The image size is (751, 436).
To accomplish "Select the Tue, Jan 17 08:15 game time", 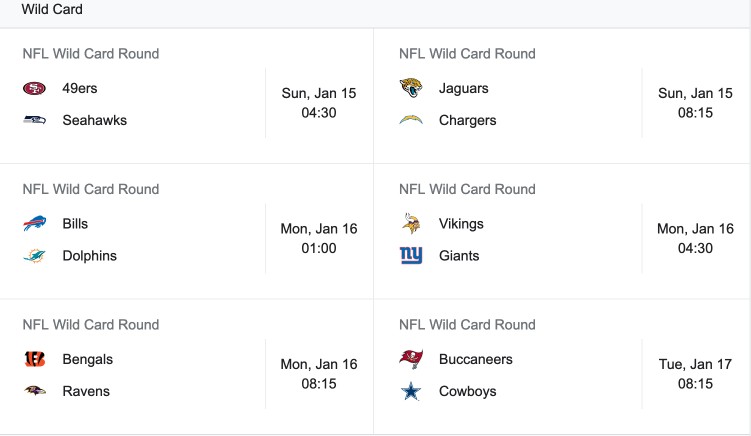I will tap(695, 374).
